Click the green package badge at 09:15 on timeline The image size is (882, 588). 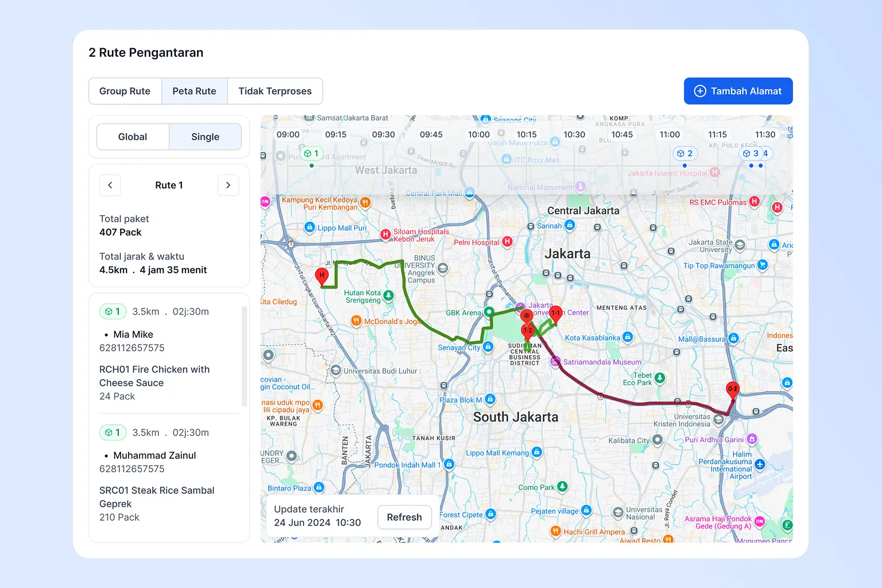point(312,153)
